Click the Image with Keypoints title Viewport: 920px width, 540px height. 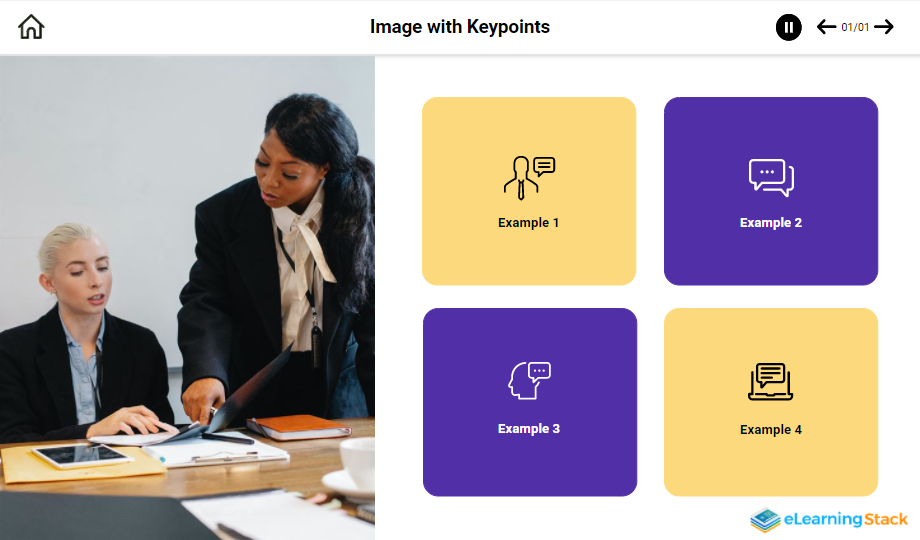click(460, 27)
